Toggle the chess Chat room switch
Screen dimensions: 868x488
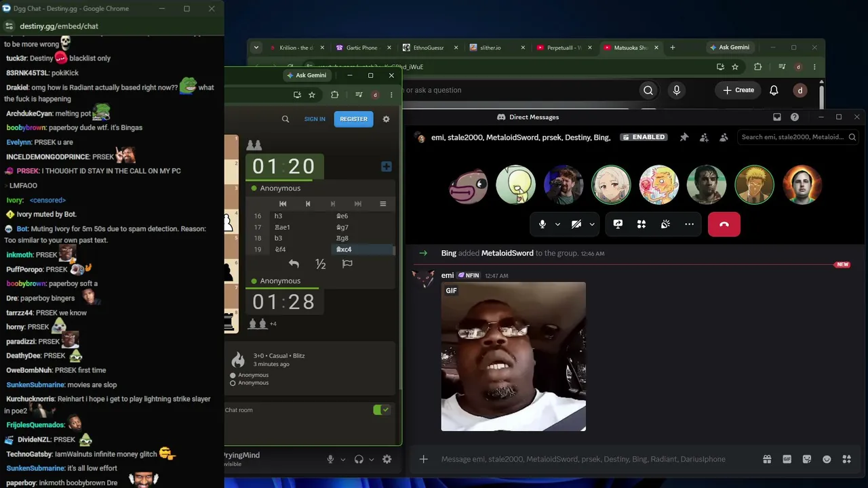(x=382, y=409)
